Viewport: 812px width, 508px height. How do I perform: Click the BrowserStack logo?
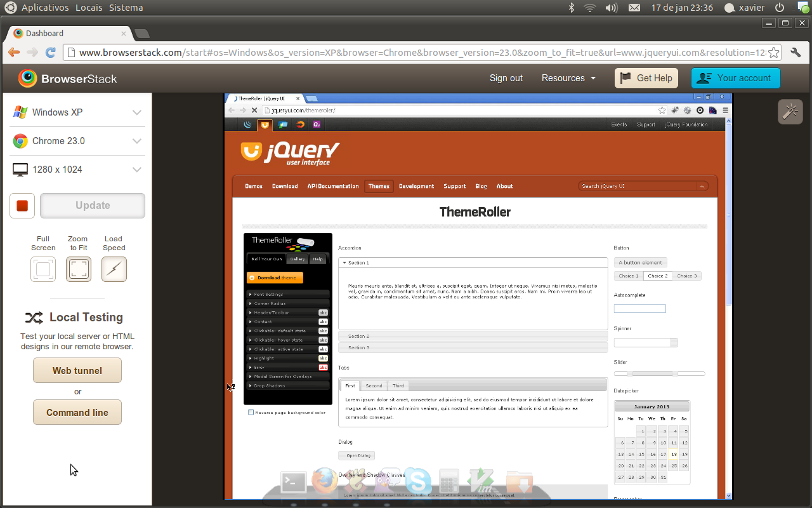point(68,79)
